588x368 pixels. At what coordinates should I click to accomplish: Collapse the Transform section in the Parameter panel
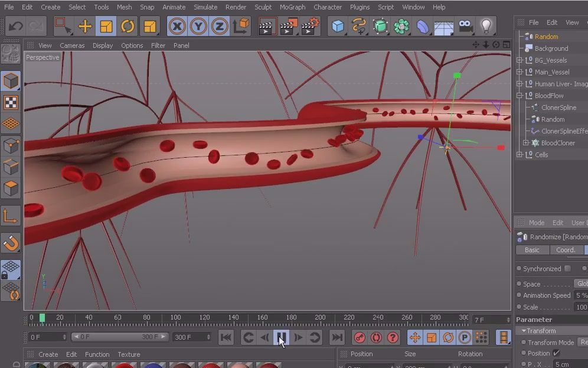pyautogui.click(x=523, y=331)
